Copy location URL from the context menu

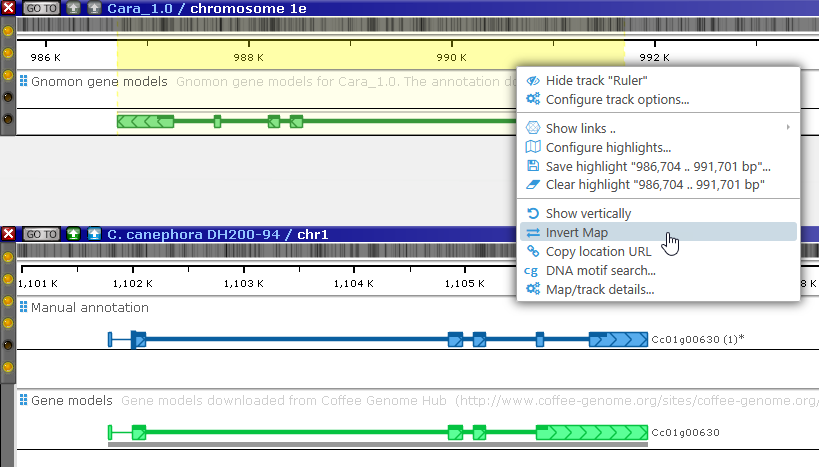point(598,251)
